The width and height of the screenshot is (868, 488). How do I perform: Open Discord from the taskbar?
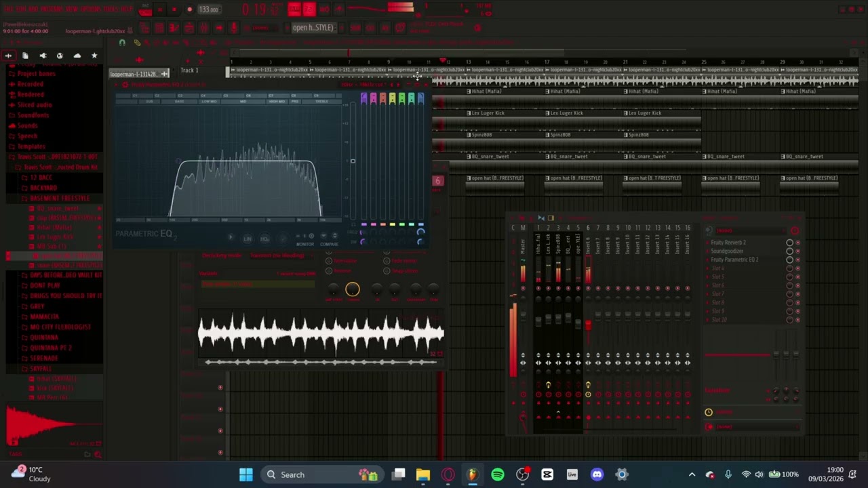click(597, 474)
